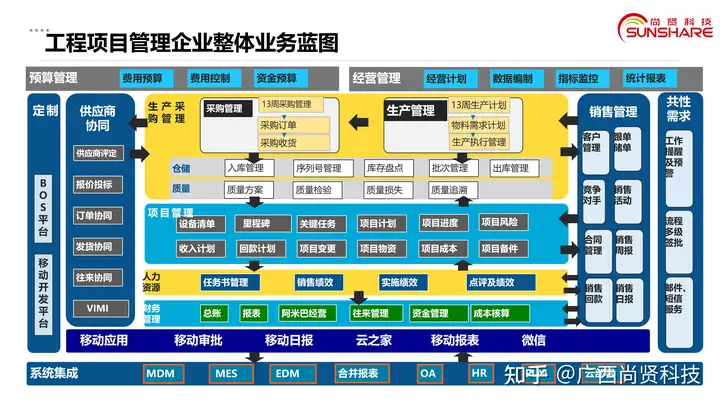Viewport: 720px width, 405px height.
Task: Click the black 采购管理 header
Action: point(228,109)
